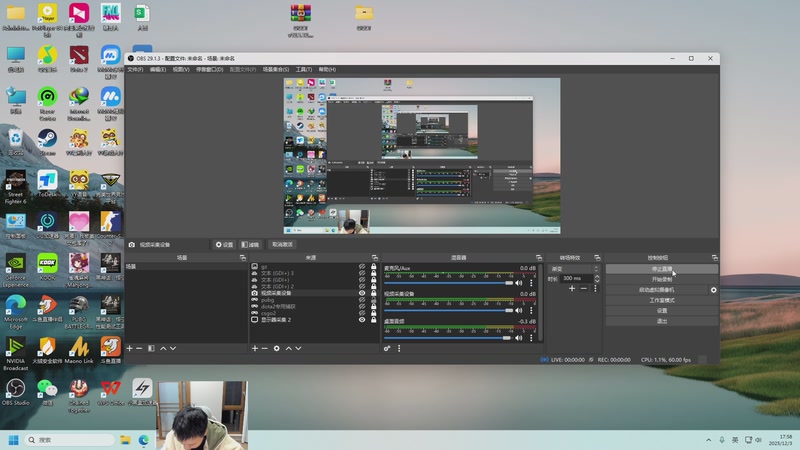Open transition properties three-dot menu
The width and height of the screenshot is (800, 450).
point(595,289)
